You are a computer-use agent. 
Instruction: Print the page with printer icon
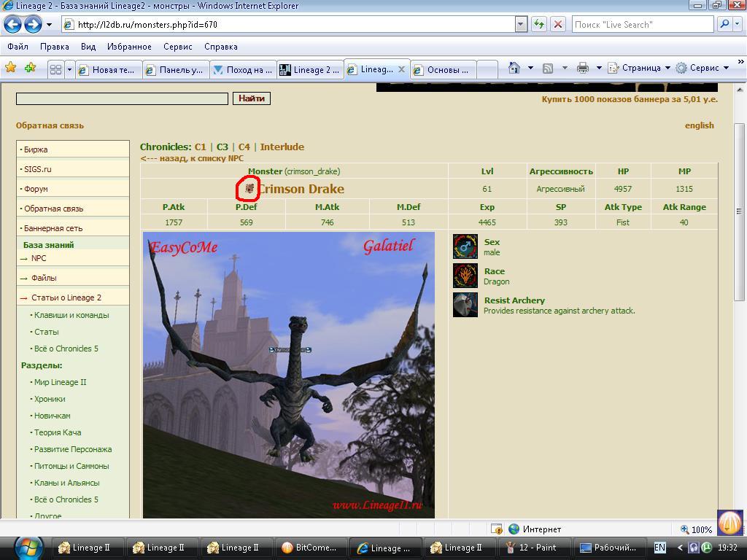click(x=583, y=68)
